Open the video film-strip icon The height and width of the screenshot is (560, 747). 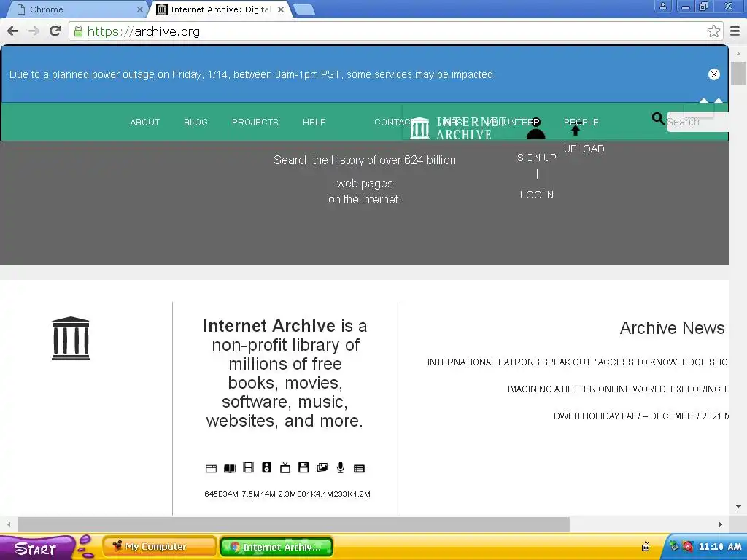point(248,467)
